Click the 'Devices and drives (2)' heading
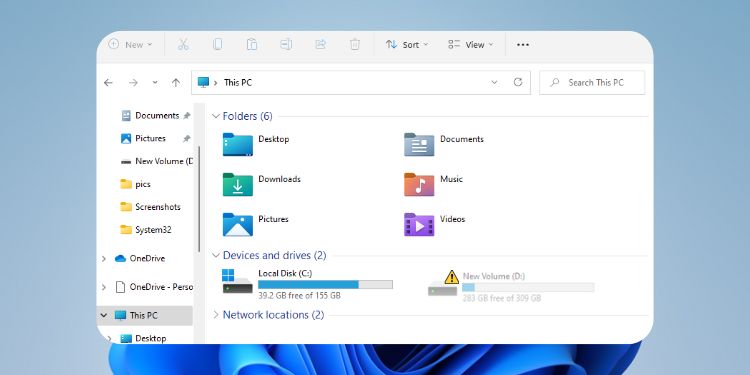750x375 pixels. click(x=275, y=255)
